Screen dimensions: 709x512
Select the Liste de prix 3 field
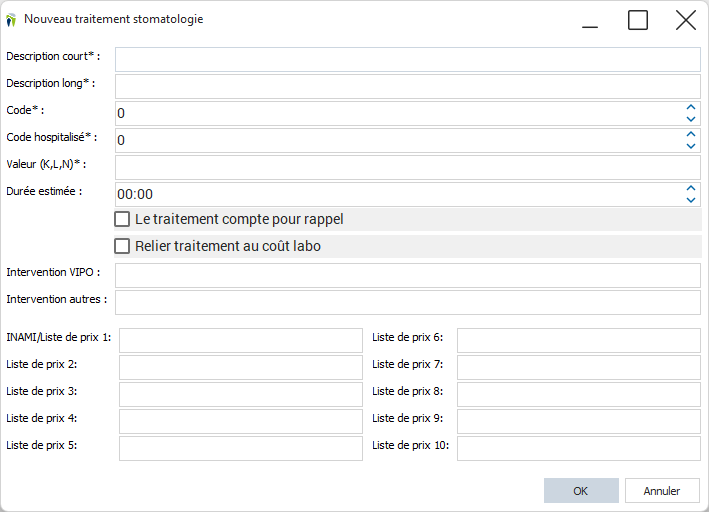click(x=241, y=394)
